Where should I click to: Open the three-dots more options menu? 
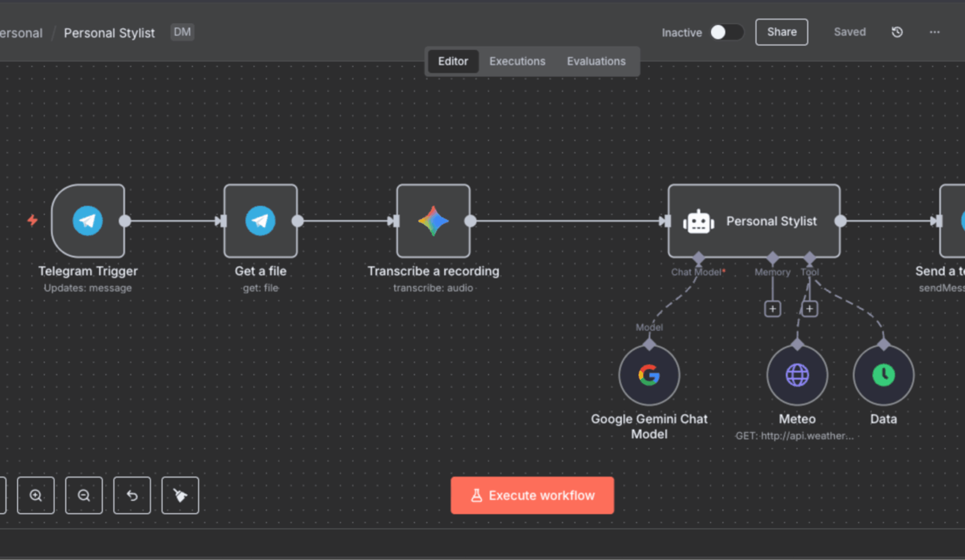934,32
